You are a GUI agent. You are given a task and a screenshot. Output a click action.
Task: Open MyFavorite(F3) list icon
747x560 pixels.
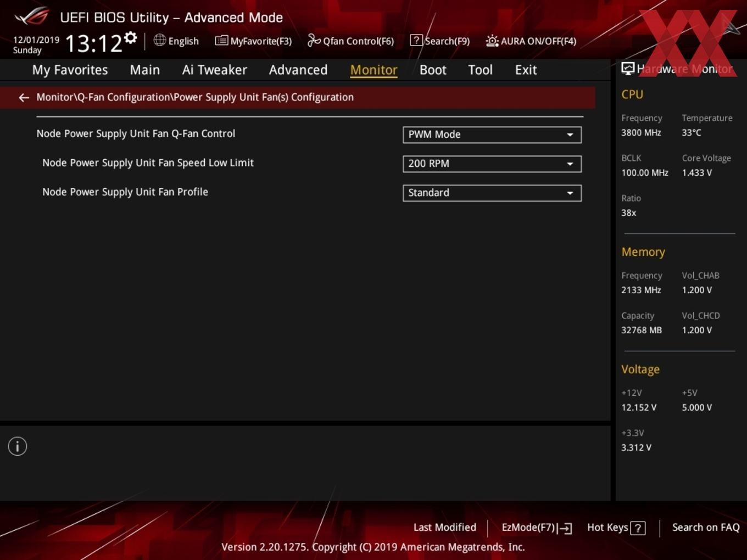(x=221, y=41)
